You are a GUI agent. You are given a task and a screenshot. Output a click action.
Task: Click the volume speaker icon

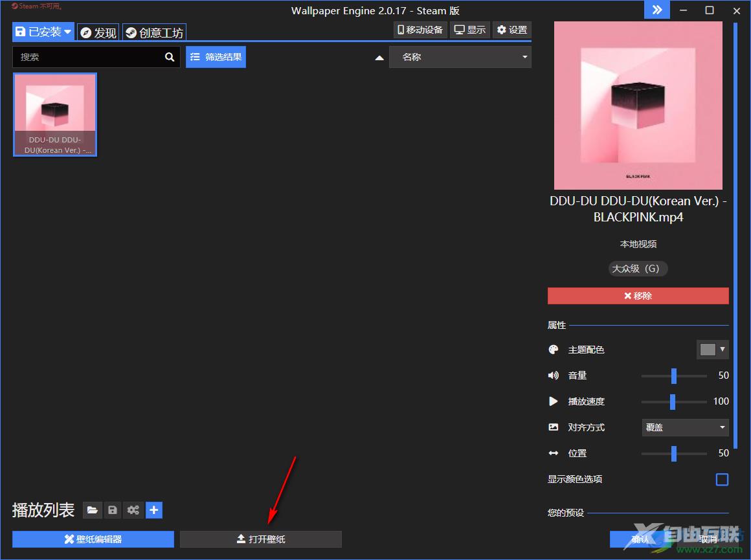553,375
